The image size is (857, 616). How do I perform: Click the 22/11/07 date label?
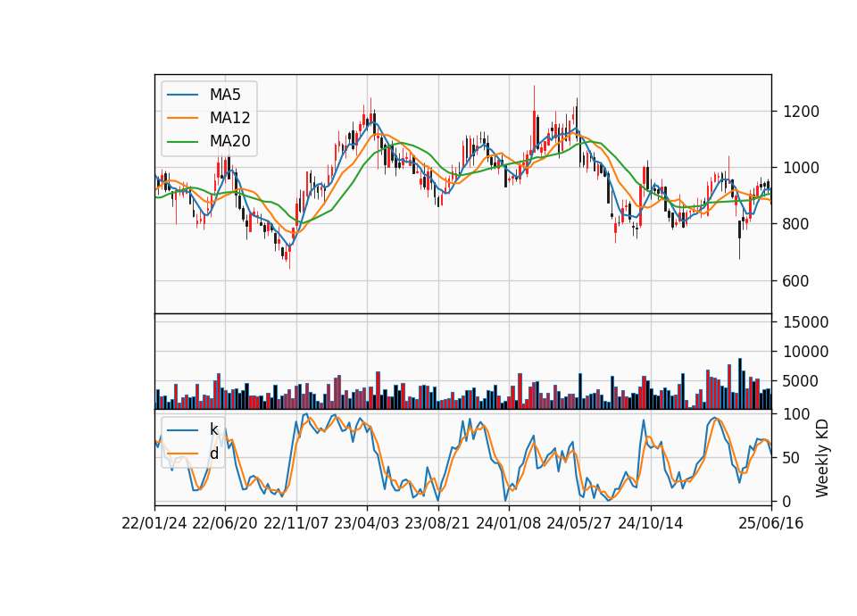point(295,524)
